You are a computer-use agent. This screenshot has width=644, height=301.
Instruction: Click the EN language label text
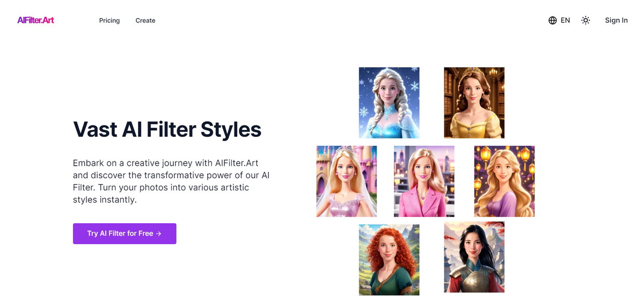tap(565, 20)
